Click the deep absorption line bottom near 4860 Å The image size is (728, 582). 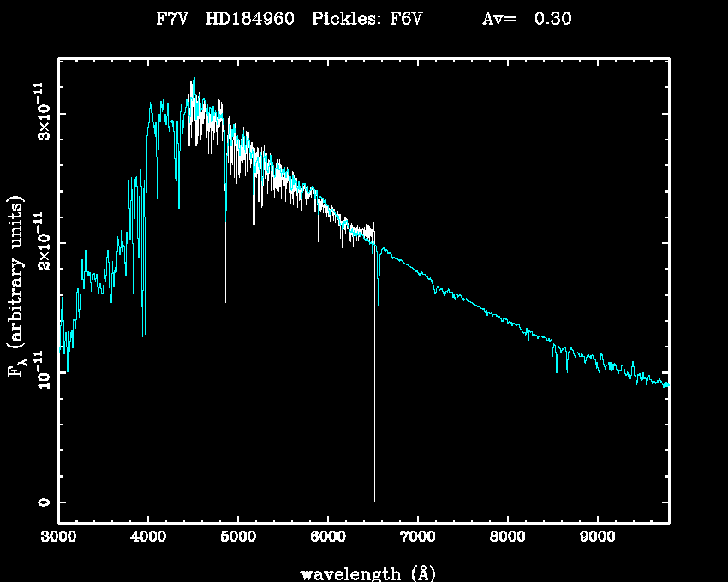point(225,300)
